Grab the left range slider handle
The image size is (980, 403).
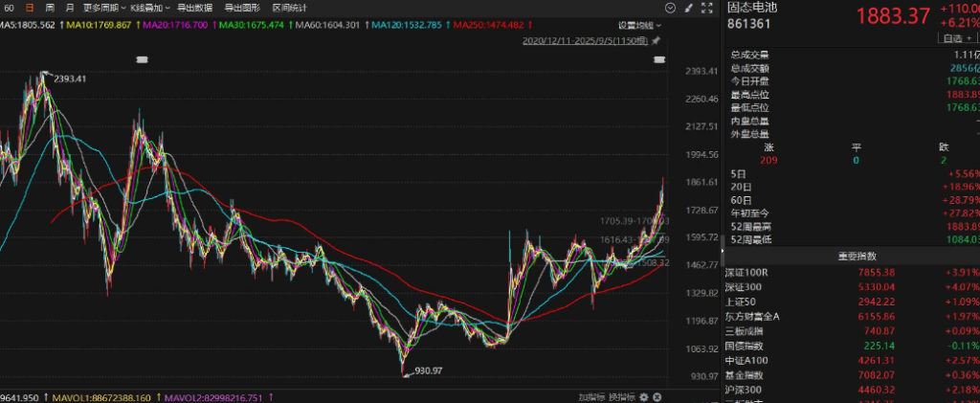pos(142,59)
